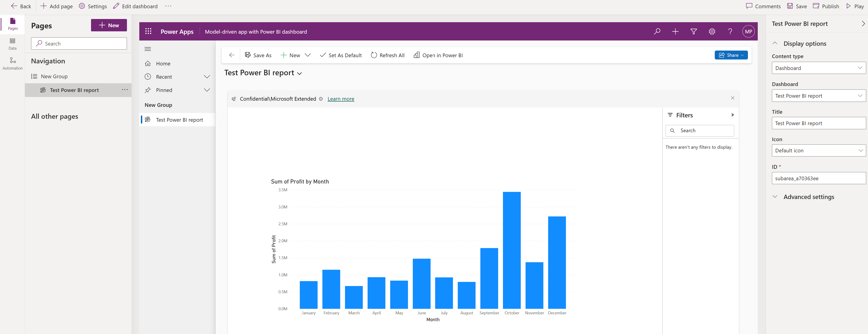
Task: Open the Power Apps waffle launcher icon
Action: pos(148,31)
